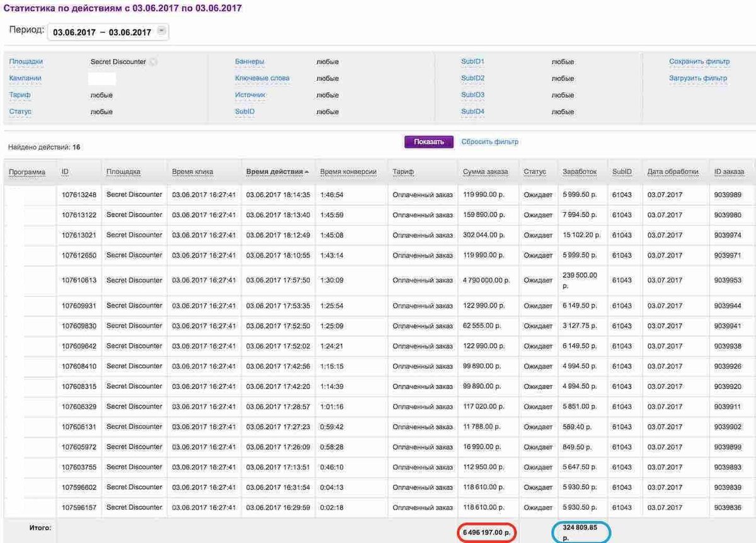
Task: Open the Тариф filter link
Action: click(x=20, y=95)
